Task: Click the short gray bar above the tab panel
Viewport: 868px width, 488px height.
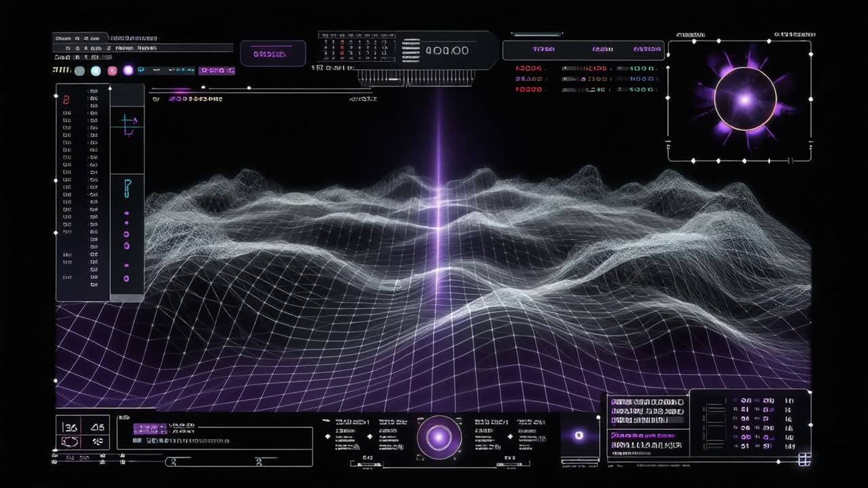Action: pyautogui.click(x=536, y=34)
